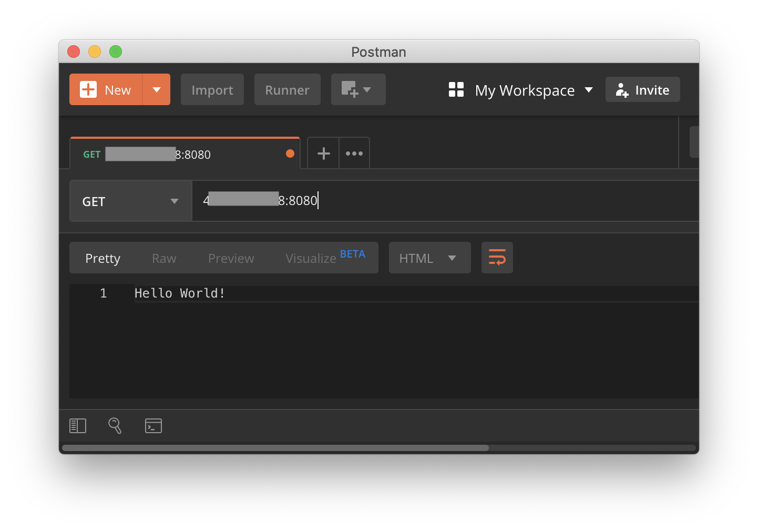Screen dimensions: 758x532
Task: Open the GET method dropdown
Action: 130,201
